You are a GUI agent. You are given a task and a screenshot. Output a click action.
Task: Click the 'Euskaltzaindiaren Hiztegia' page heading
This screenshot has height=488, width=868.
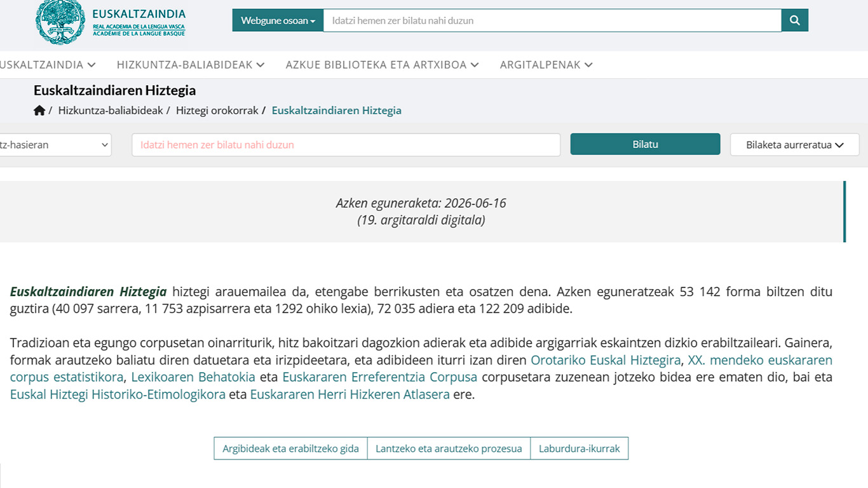[115, 90]
